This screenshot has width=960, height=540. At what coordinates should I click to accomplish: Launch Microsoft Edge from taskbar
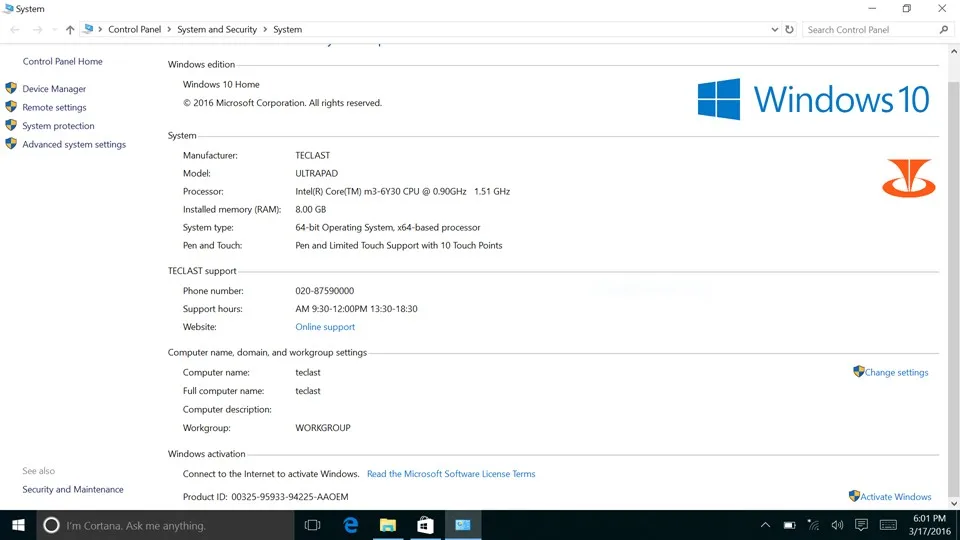click(x=350, y=525)
